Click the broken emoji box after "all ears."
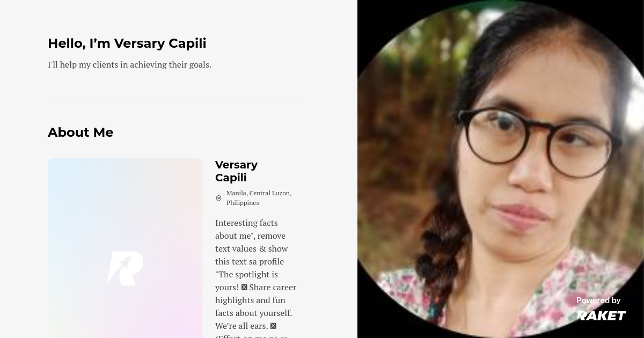644x338 pixels. 273,326
